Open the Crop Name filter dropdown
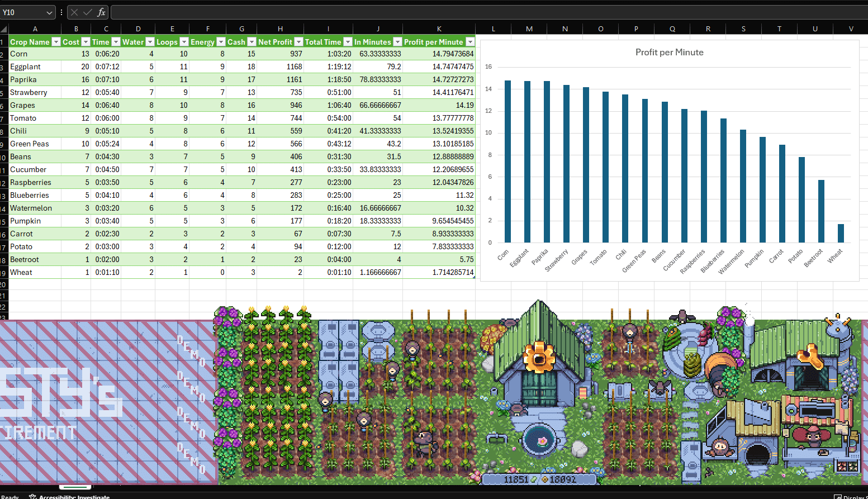 56,42
